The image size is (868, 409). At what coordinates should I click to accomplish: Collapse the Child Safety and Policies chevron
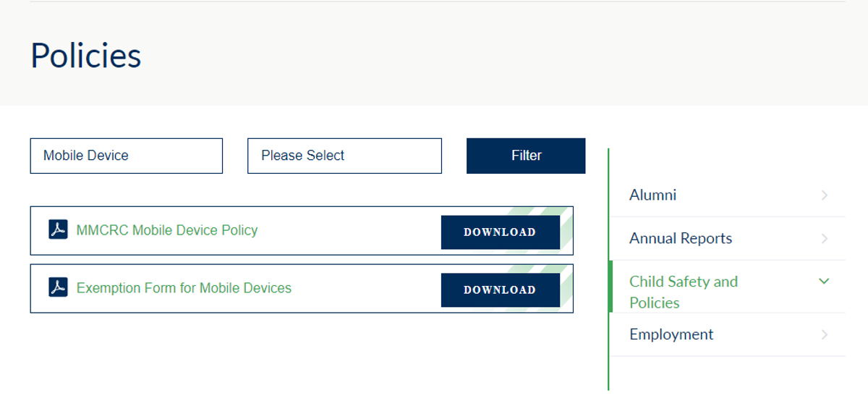pos(824,282)
